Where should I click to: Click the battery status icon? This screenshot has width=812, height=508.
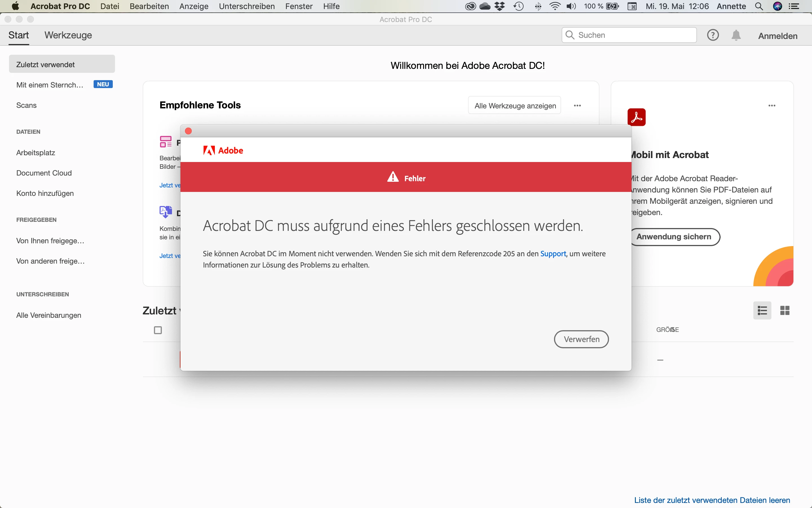pyautogui.click(x=612, y=6)
